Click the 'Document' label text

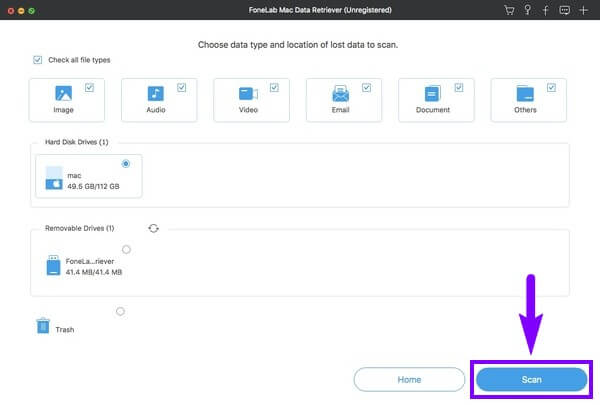[433, 110]
